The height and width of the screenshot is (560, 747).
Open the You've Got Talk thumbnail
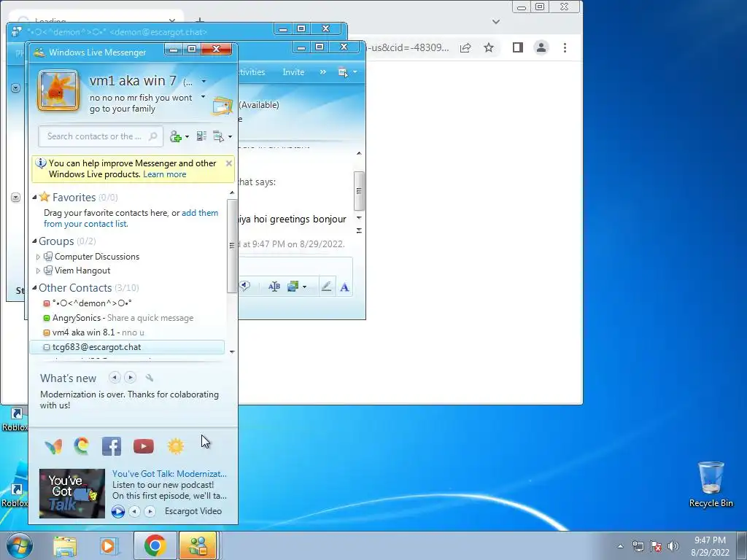pyautogui.click(x=72, y=494)
